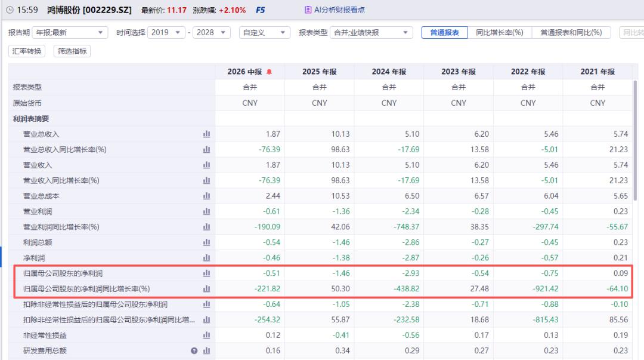Image resolution: width=644 pixels, height=360 pixels.
Task: Switch to 同比增长率(%) view
Action: [x=500, y=32]
